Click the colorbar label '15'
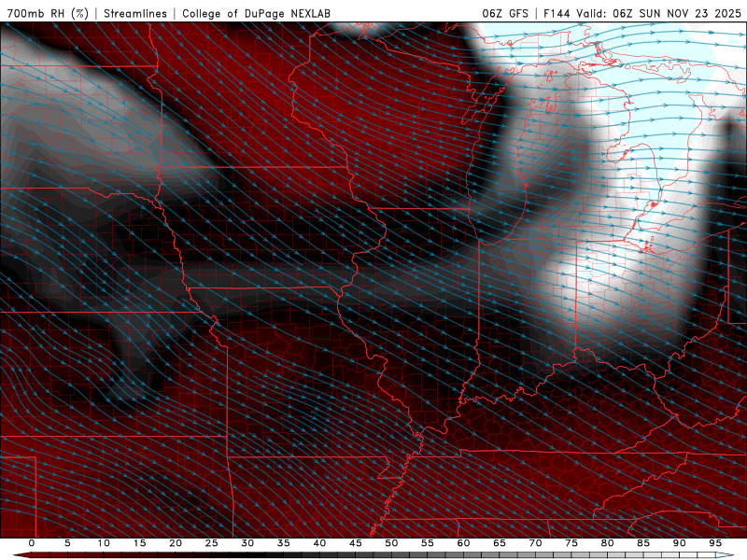This screenshot has height=560, width=747. click(139, 543)
